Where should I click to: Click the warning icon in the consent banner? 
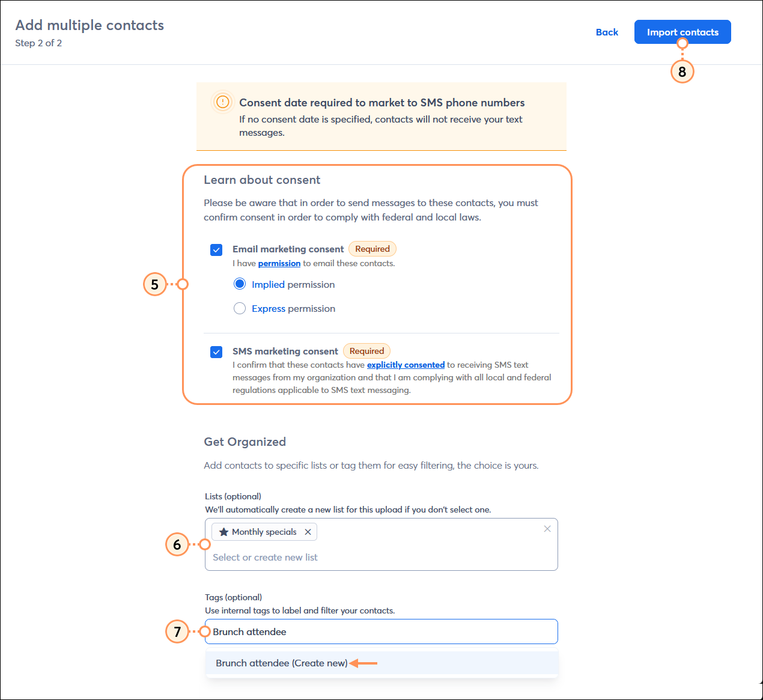(223, 102)
